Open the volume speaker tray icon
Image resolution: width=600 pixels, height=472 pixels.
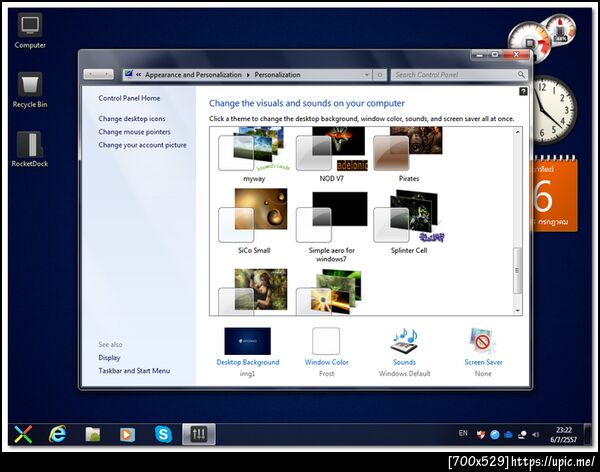pyautogui.click(x=536, y=434)
